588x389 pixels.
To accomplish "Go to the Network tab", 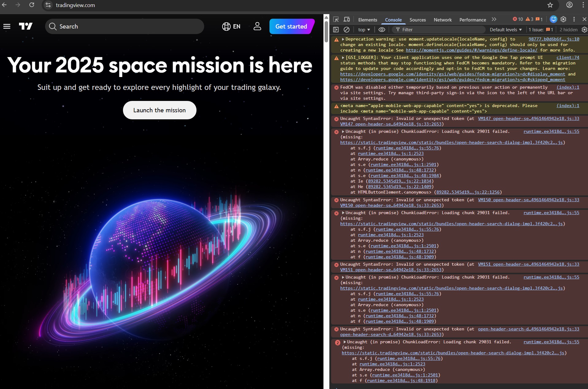I will 443,20.
